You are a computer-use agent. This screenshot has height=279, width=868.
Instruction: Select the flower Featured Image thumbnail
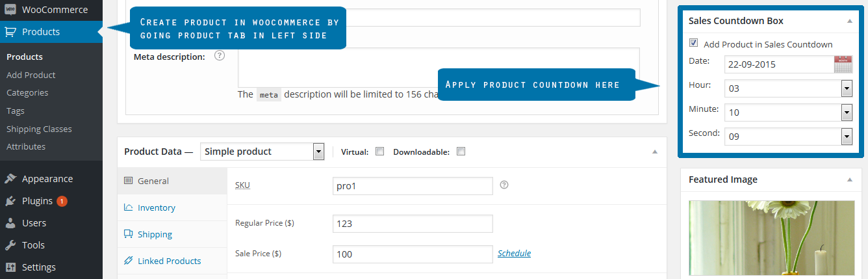click(x=771, y=238)
